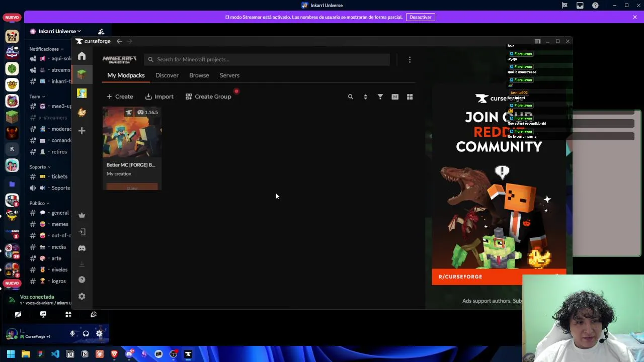Screen dimensions: 644x362
Task: Open CurseForge Home from the sidebar
Action: pyautogui.click(x=82, y=56)
